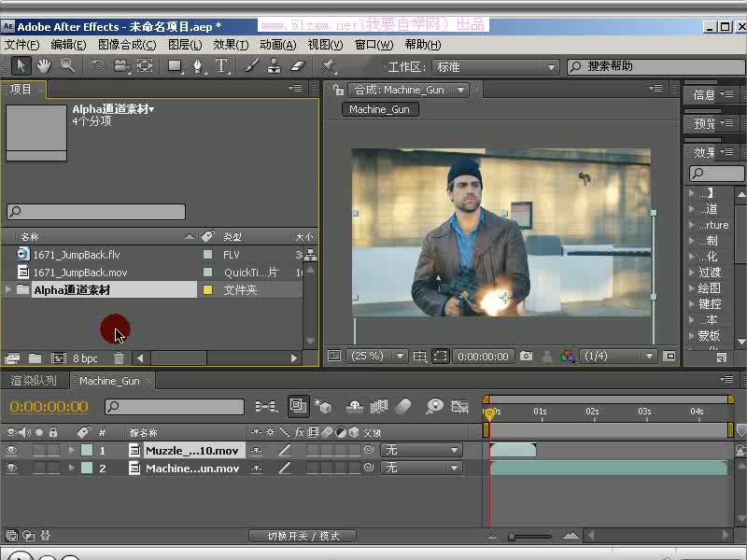Select the Clone Stamp tool
The image size is (747, 560).
pos(275,66)
